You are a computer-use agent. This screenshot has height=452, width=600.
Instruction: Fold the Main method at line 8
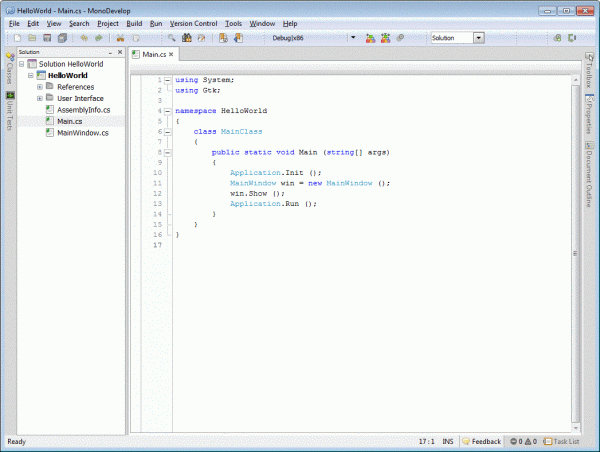click(x=168, y=153)
